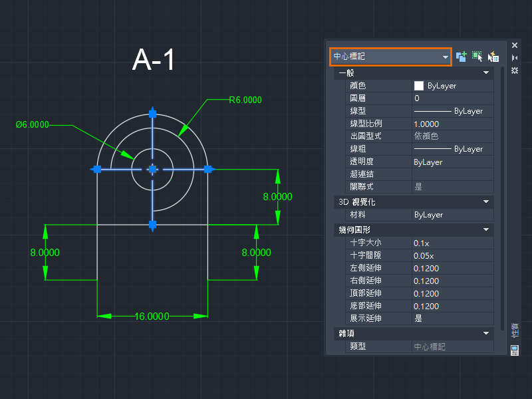Select the R6.0000 radius dimension text
The width and height of the screenshot is (532, 399).
[x=245, y=100]
